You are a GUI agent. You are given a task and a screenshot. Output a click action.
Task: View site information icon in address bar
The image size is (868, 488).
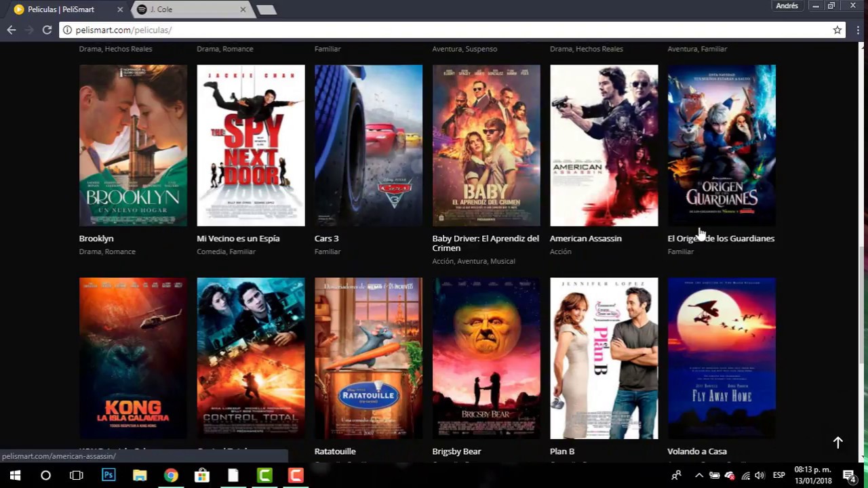pyautogui.click(x=67, y=30)
